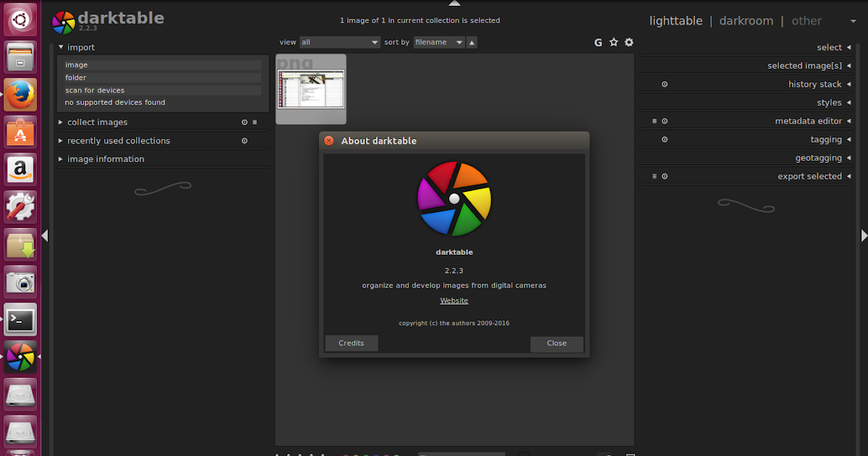Close About darktable dialog with red X
The width and height of the screenshot is (868, 456).
329,141
